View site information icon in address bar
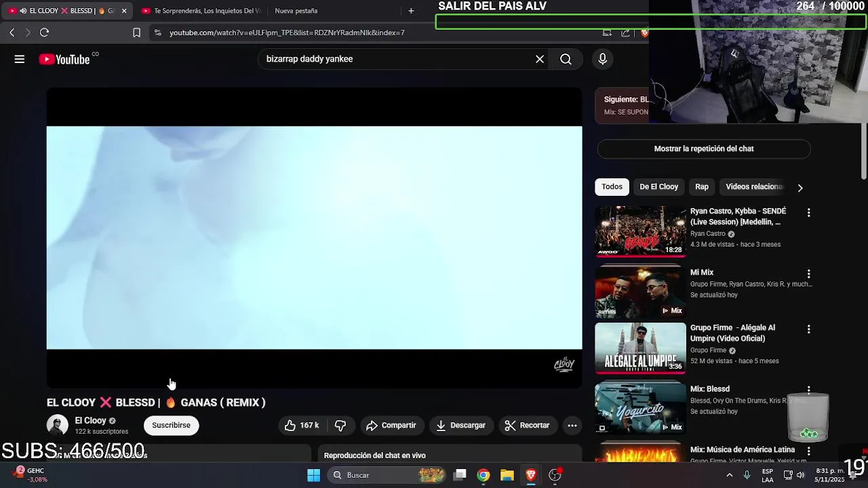 coord(157,33)
